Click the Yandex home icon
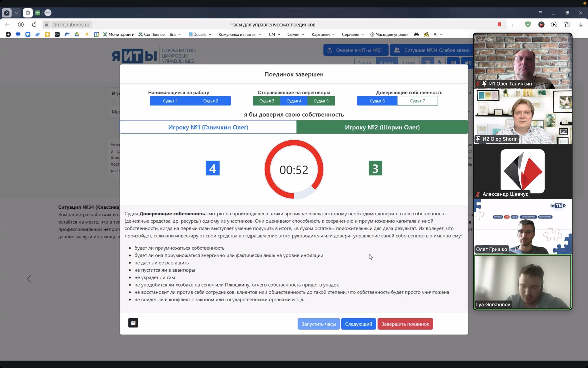Screen dimensions: 588x368 click(21, 24)
